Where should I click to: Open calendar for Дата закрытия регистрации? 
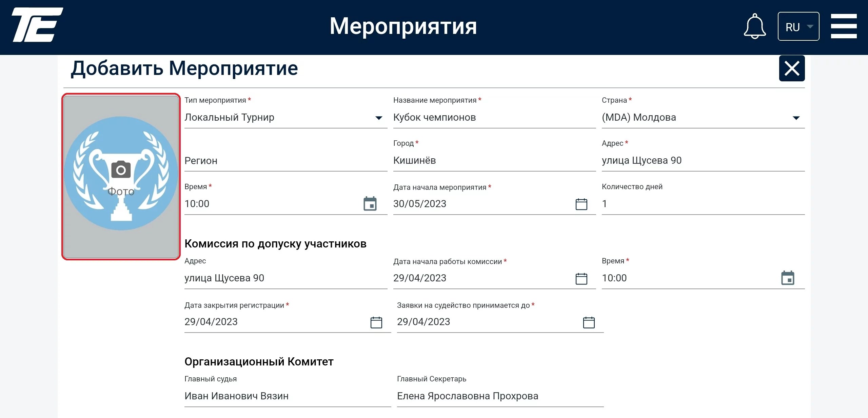click(376, 322)
